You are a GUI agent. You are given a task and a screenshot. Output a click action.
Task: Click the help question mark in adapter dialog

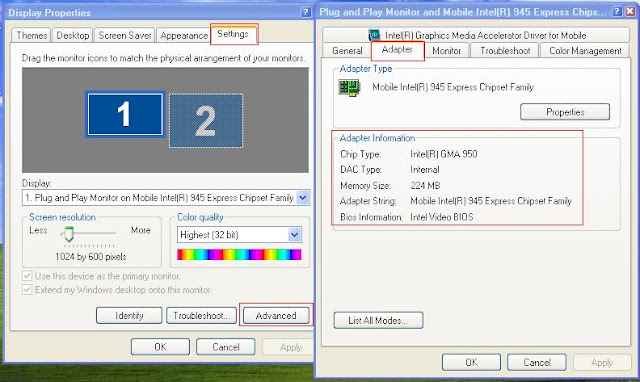click(x=618, y=11)
